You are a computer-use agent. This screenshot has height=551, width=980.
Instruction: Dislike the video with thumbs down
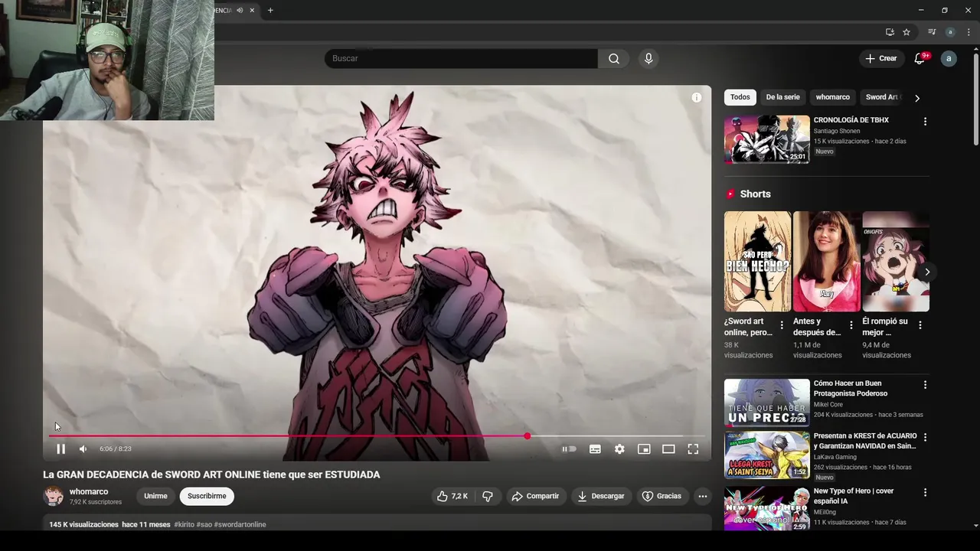[x=488, y=496]
